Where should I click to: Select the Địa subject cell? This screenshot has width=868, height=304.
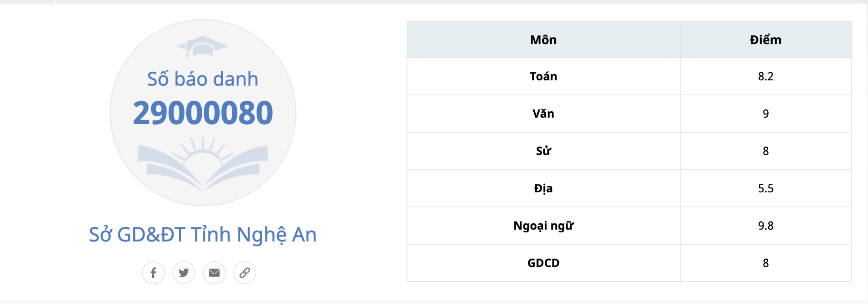point(544,188)
